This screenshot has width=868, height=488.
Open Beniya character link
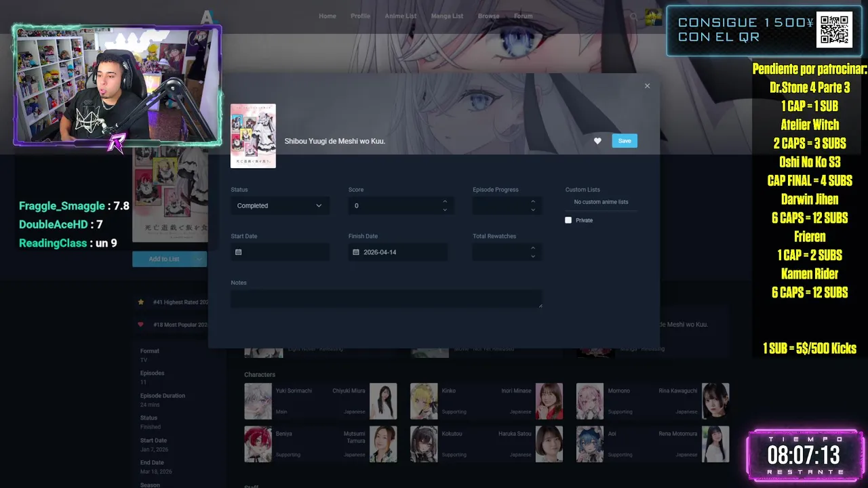284,434
